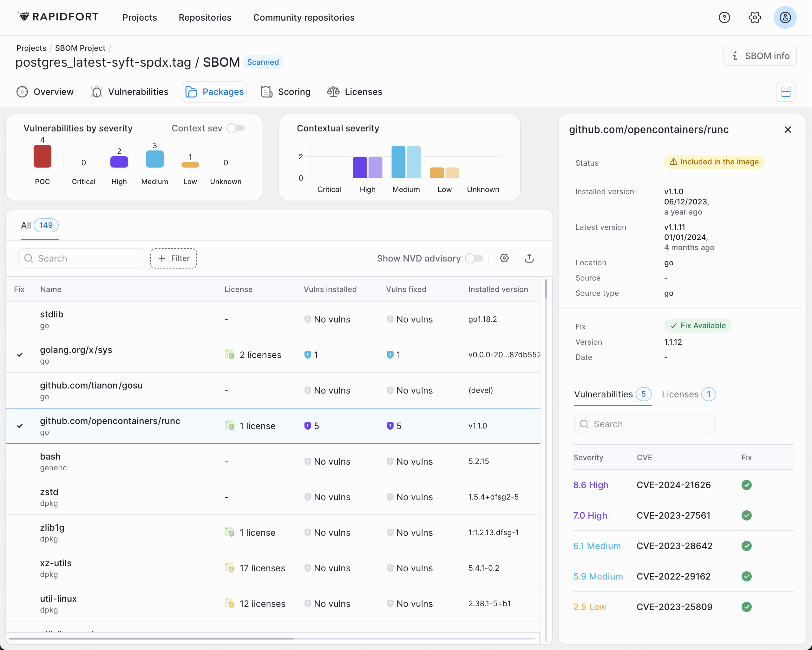
Task: Click the Fix Available badge
Action: 697,326
